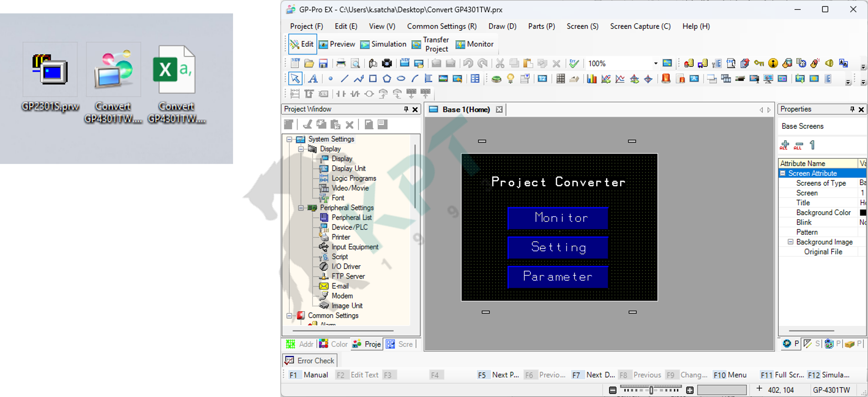This screenshot has width=868, height=397.
Task: Toggle fit-to-window screen icon beside zoom
Action: point(667,63)
